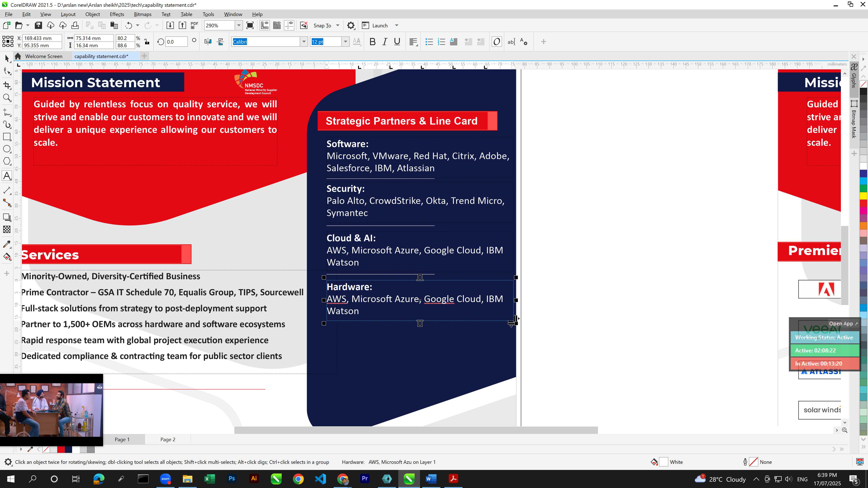
Task: Click the Print icon
Action: [75, 25]
